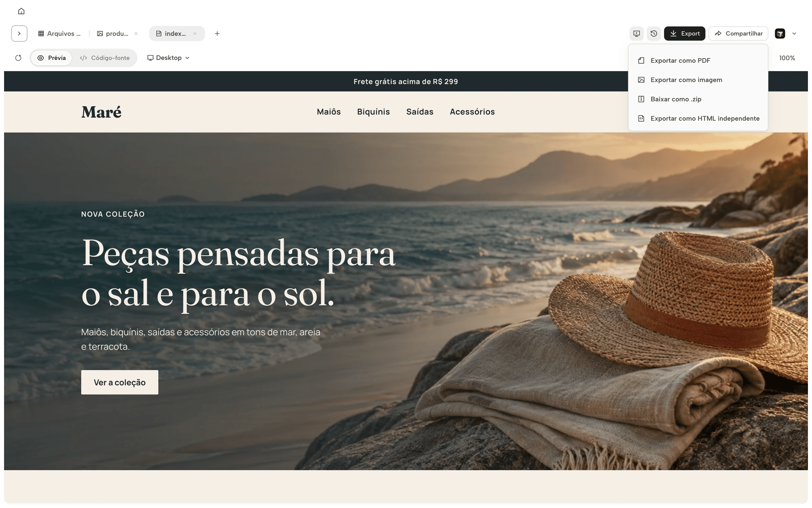Switch to Prévia mode
This screenshot has width=812, height=508.
pyautogui.click(x=52, y=58)
